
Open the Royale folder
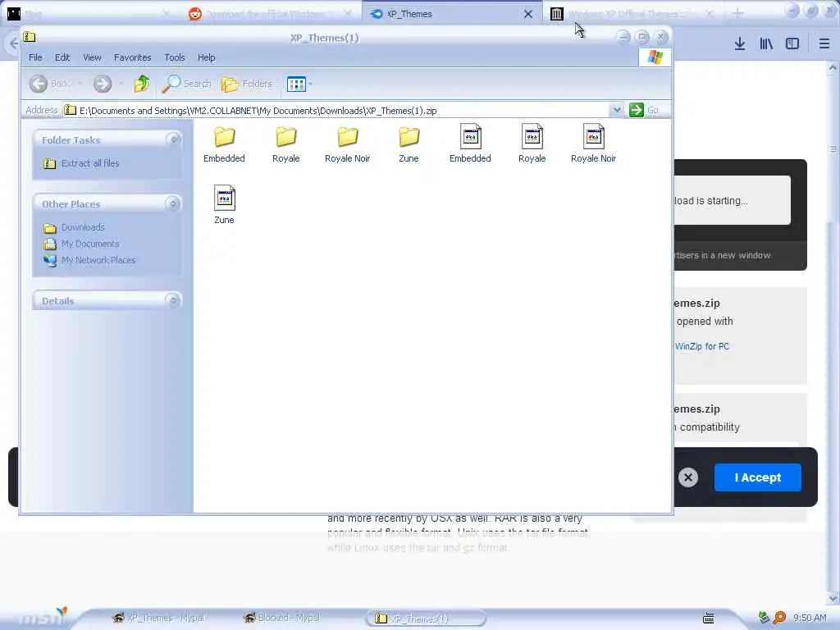285,144
